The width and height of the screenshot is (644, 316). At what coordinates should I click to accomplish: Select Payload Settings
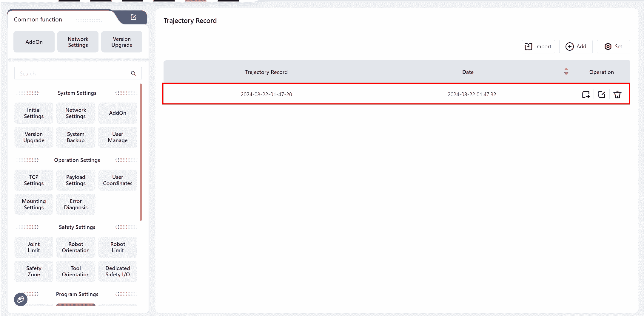(76, 180)
